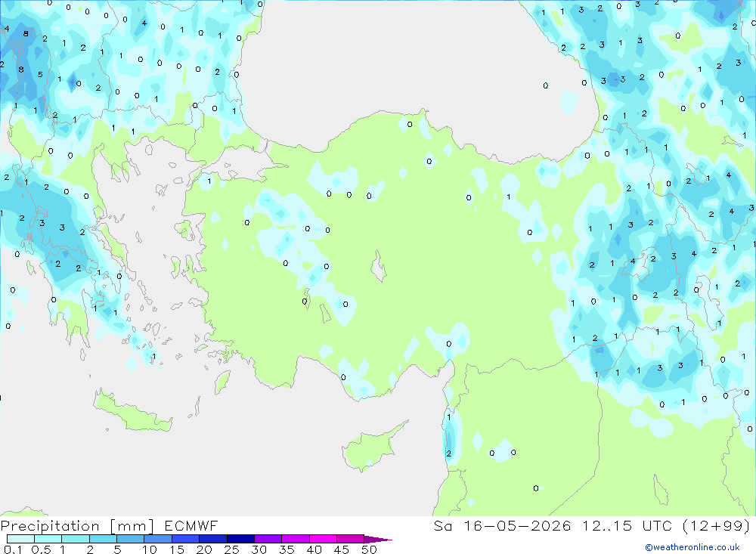Click the legend label "0.1"
Viewport: 756px width, 554px height.
click(13, 549)
